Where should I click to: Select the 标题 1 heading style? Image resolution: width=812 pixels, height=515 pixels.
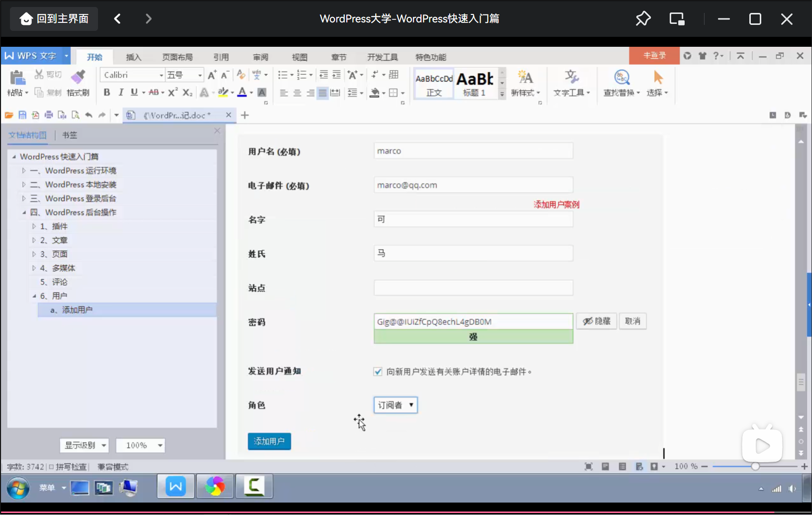[475, 84]
